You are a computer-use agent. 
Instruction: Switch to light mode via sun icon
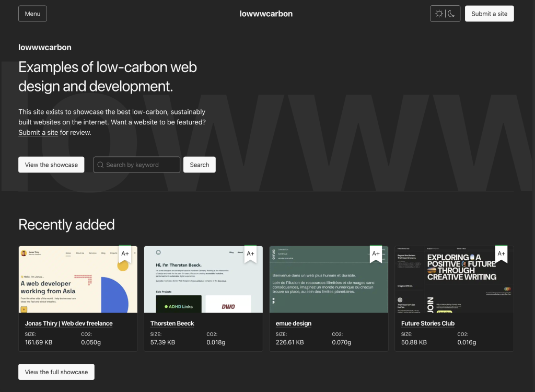pyautogui.click(x=439, y=14)
